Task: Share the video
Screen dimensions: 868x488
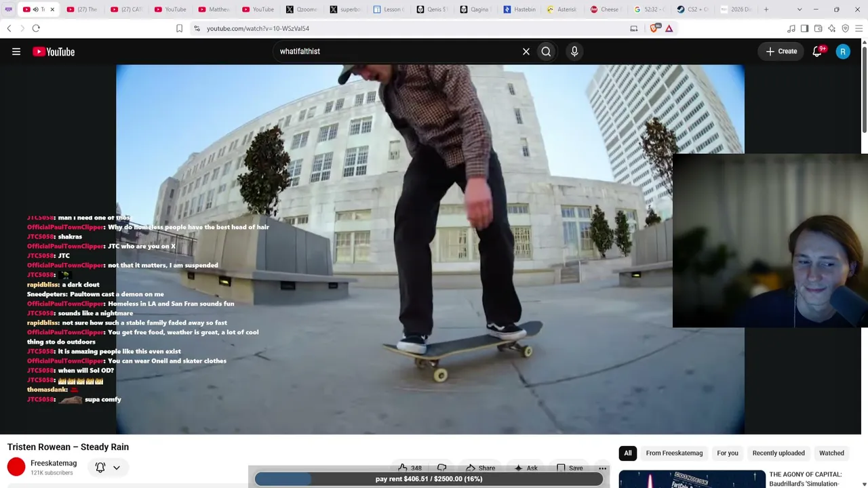Action: click(x=480, y=468)
